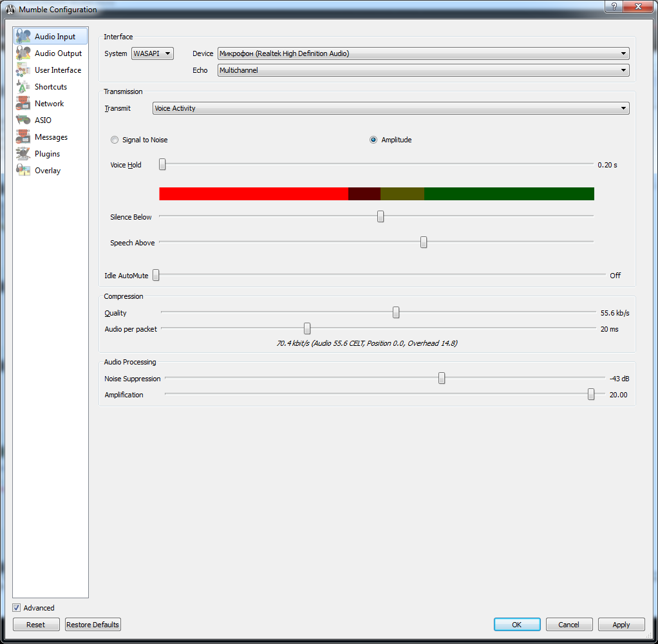Click the Reset button

(x=36, y=624)
